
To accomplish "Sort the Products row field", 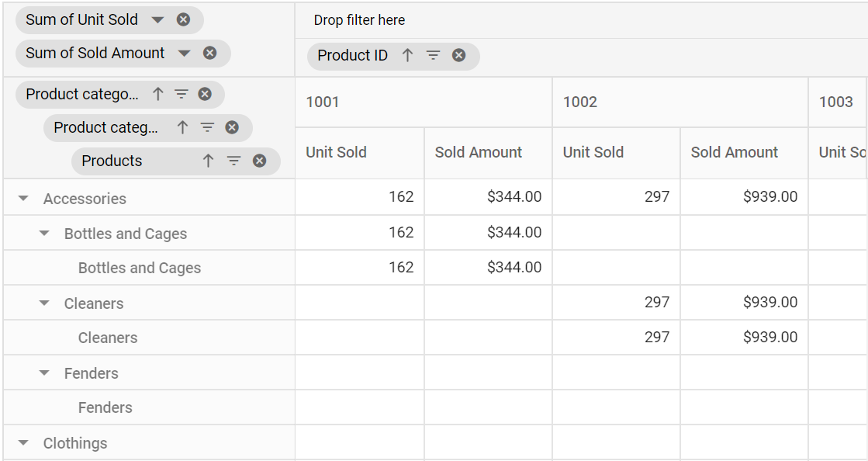I will [208, 161].
